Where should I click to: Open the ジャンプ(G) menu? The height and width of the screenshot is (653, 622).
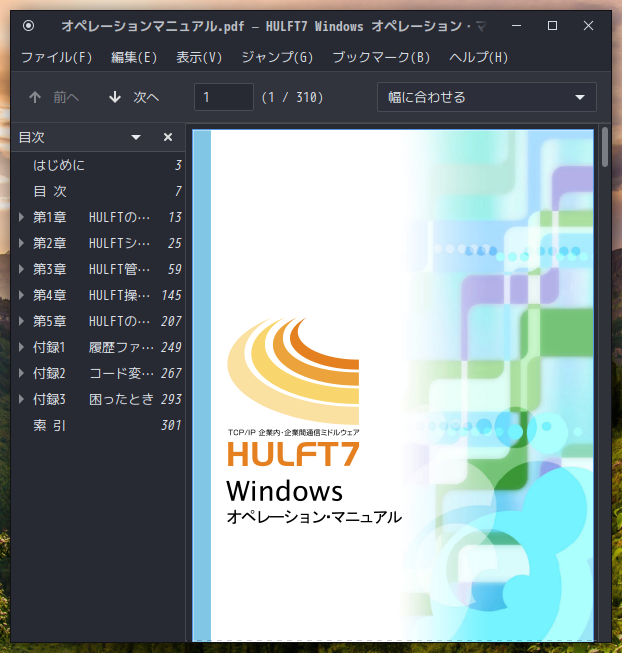[277, 57]
